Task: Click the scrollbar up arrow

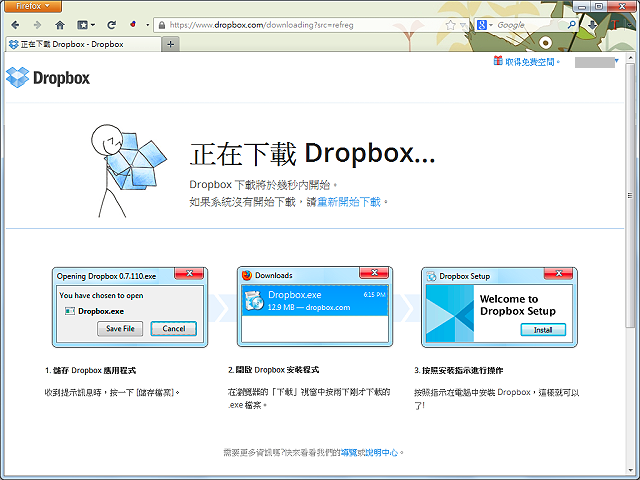Action: point(630,58)
